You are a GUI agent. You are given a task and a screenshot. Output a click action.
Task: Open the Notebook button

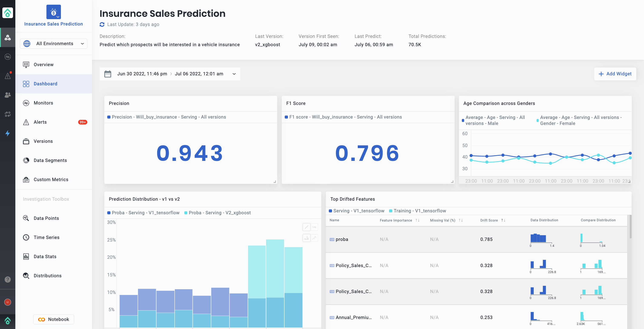(x=53, y=319)
